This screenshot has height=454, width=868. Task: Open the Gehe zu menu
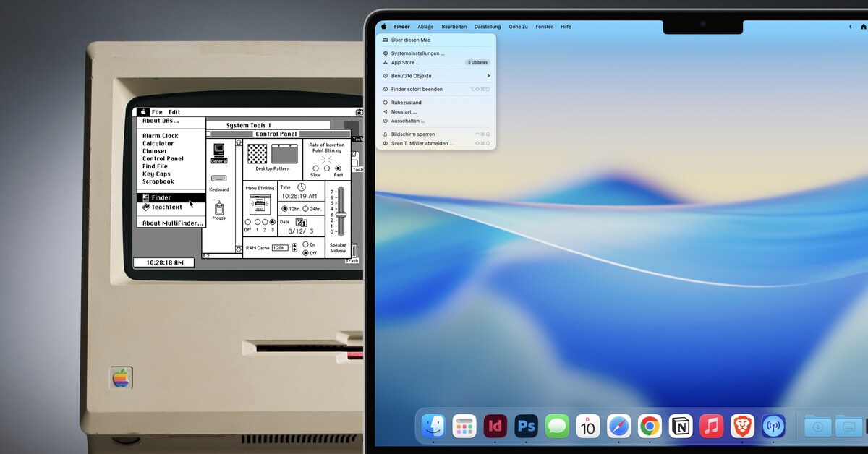point(518,27)
